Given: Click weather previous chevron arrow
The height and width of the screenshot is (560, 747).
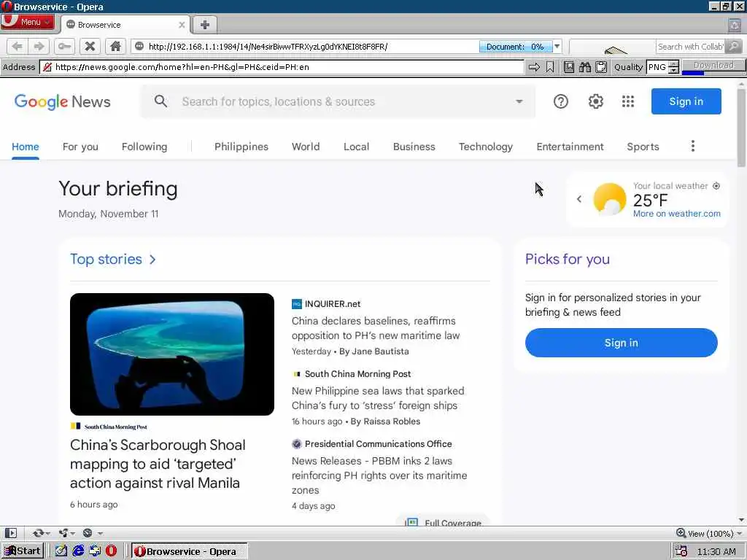Looking at the screenshot, I should [579, 199].
